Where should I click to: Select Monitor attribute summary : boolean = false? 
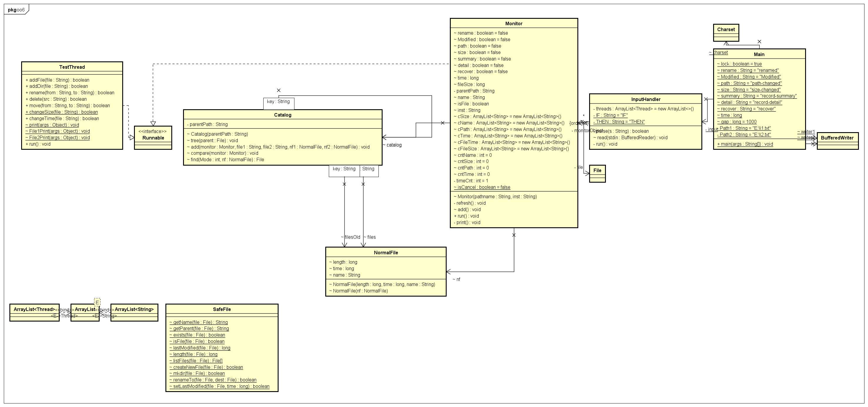482,59
